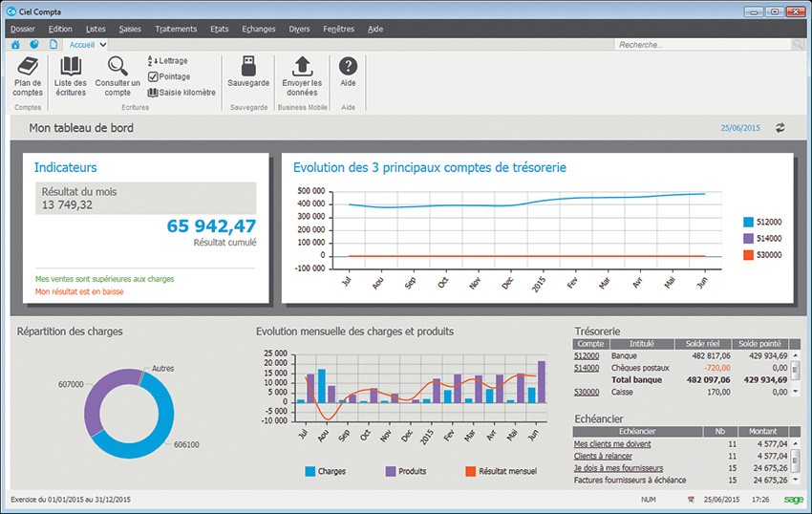
Task: Select Saisie kilomètre tool
Action: [x=181, y=93]
